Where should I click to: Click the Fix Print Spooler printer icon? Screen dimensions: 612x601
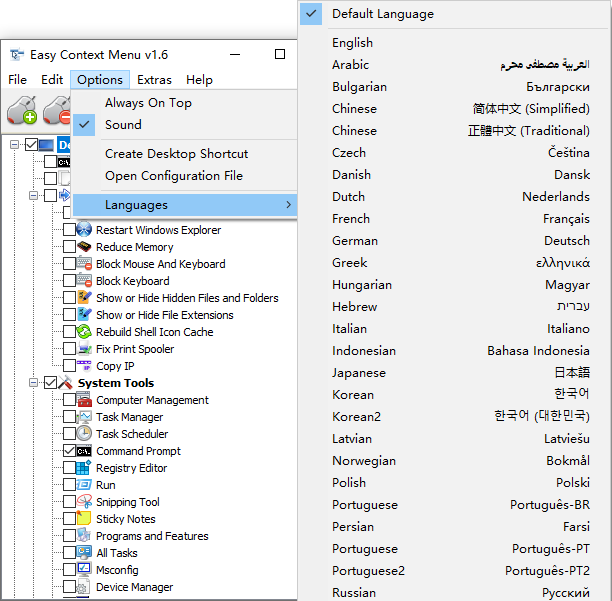[84, 349]
